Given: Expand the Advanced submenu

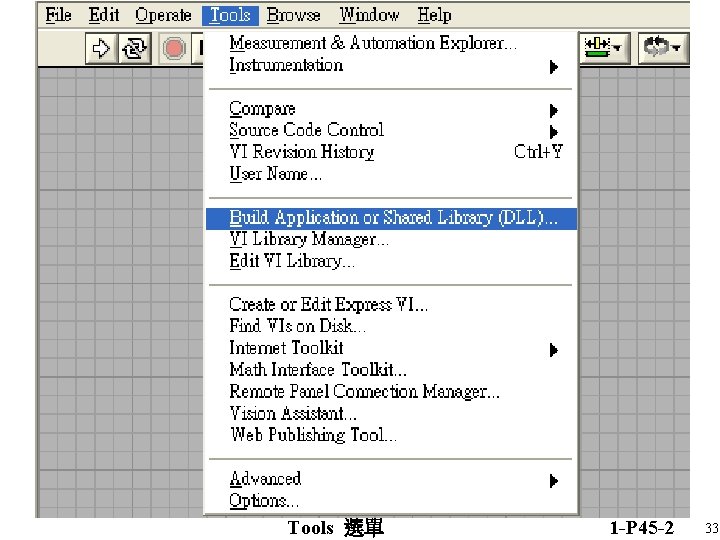Looking at the screenshot, I should click(x=391, y=479).
